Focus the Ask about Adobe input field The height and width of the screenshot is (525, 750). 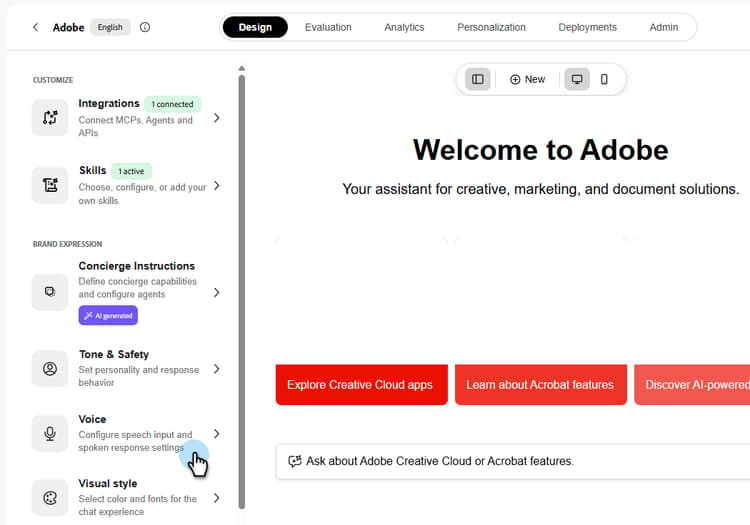click(x=513, y=461)
